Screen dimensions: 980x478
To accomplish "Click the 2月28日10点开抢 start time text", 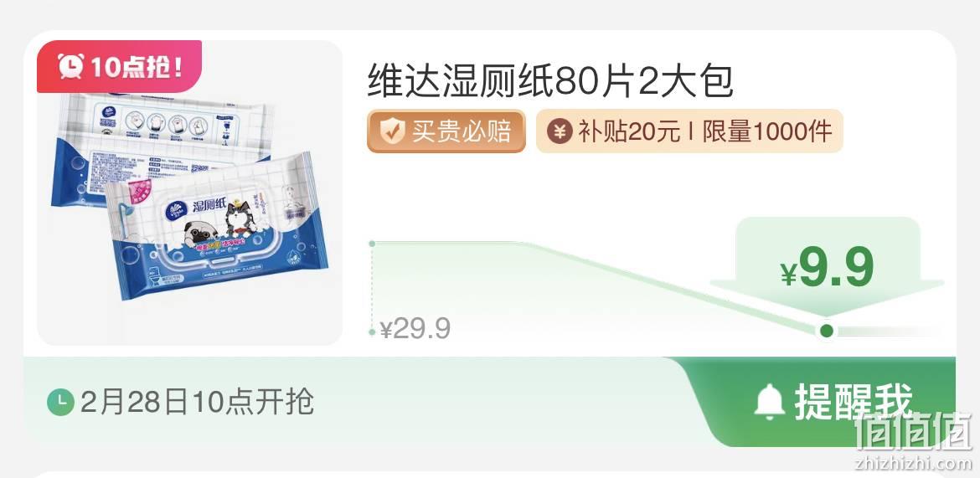I will 197,403.
